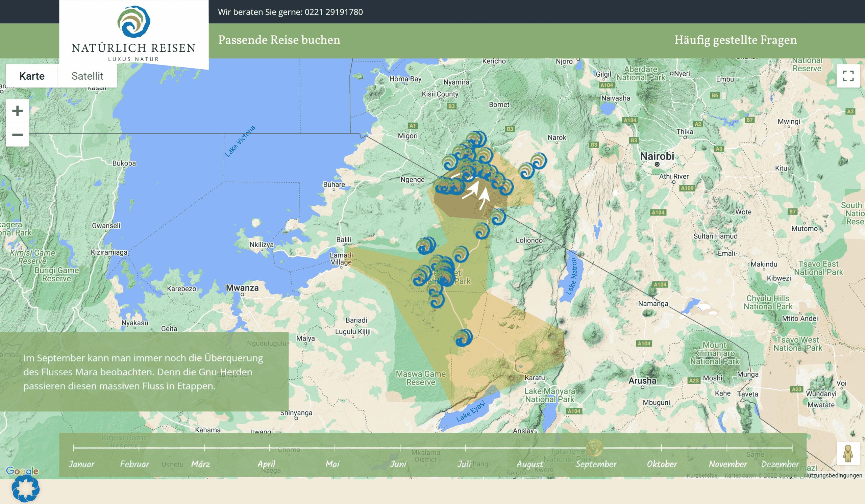Click the Nairobi city label
The width and height of the screenshot is (865, 504).
[x=657, y=156]
